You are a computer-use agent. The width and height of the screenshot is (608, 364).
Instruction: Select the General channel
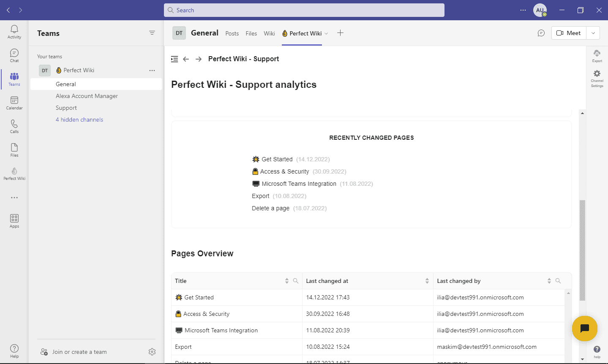96,84
